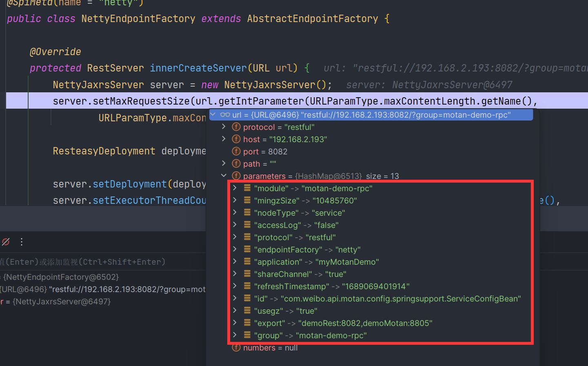Screen dimensions: 588x366
Task: Click the map-entry icon beside the module entry
Action: (x=248, y=188)
